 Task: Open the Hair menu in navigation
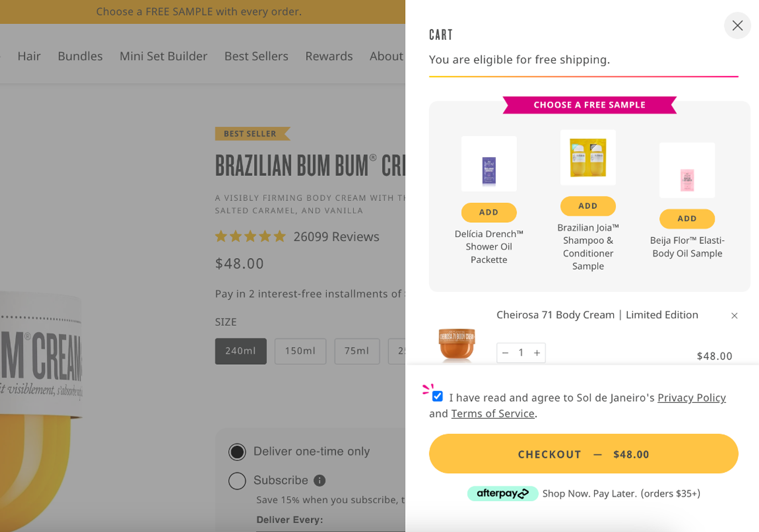pyautogui.click(x=29, y=56)
